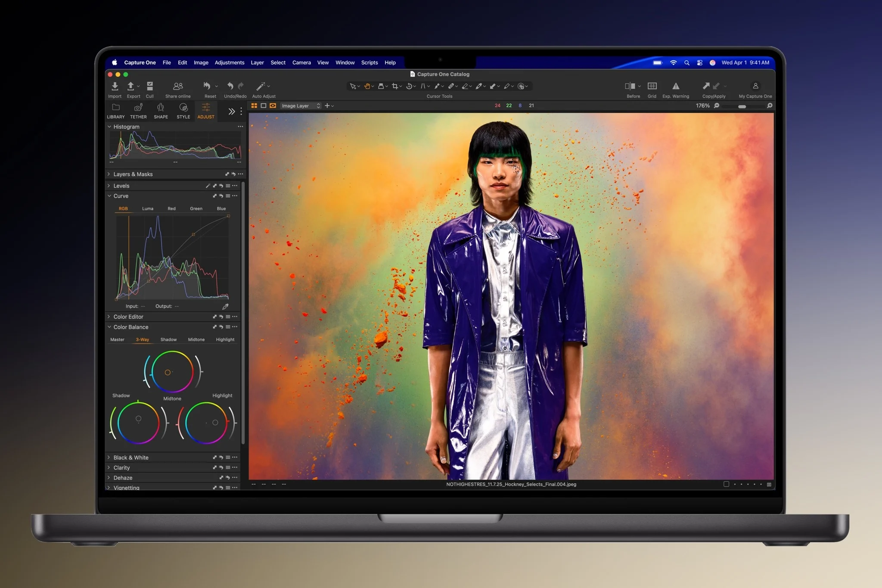Screen dimensions: 882x588
Task: Toggle the Before comparison view
Action: tap(630, 86)
